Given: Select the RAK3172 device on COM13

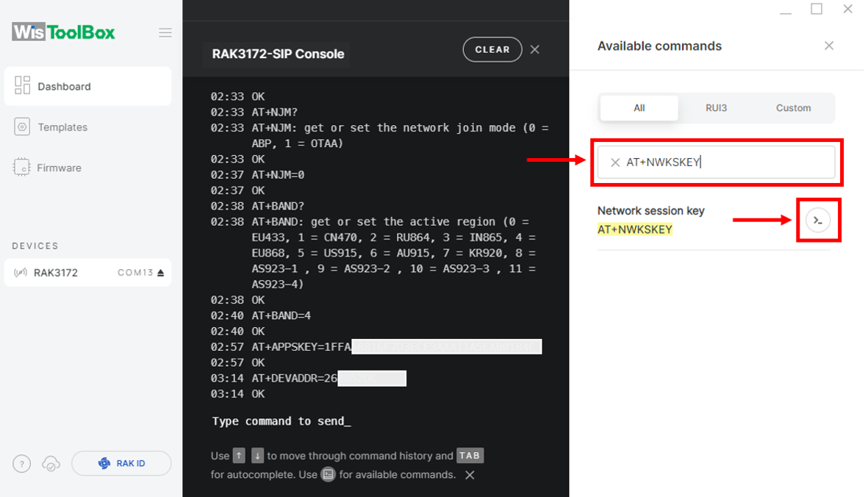Looking at the screenshot, I should 88,272.
